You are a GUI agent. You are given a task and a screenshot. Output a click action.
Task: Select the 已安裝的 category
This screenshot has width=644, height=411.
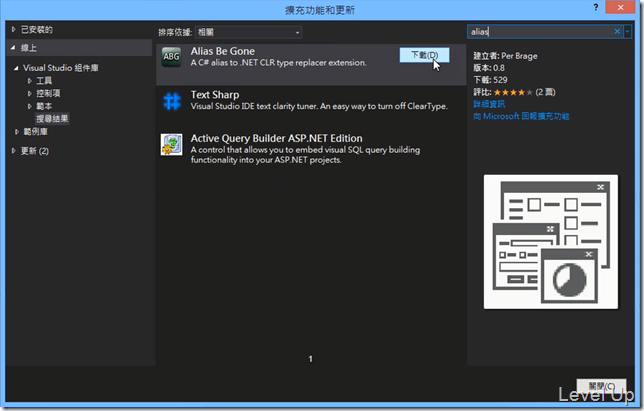point(37,30)
